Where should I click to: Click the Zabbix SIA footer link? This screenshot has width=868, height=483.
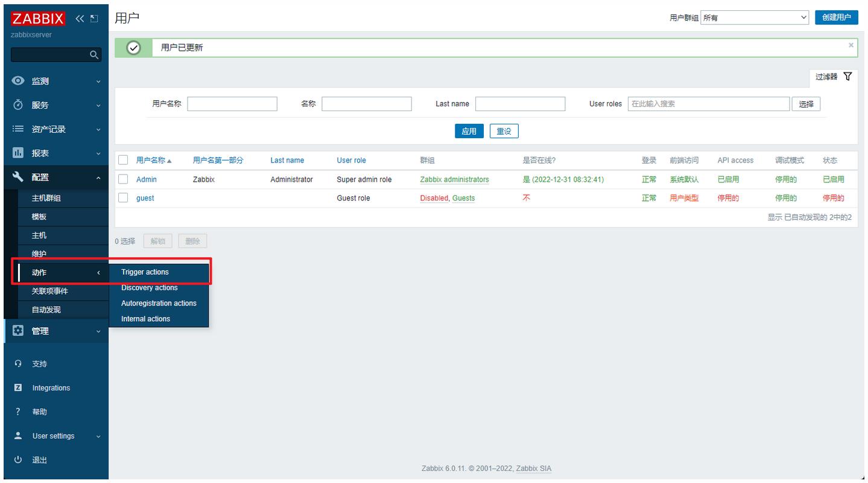pyautogui.click(x=534, y=469)
